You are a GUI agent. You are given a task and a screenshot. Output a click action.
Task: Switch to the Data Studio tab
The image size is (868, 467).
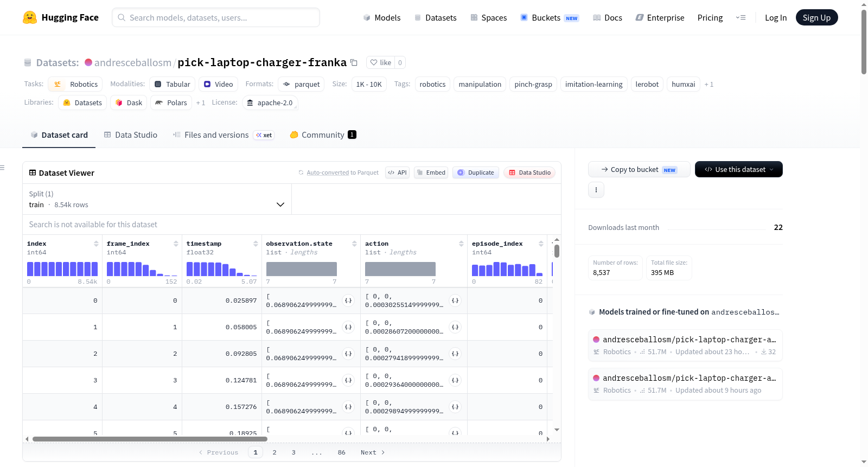[x=131, y=135]
